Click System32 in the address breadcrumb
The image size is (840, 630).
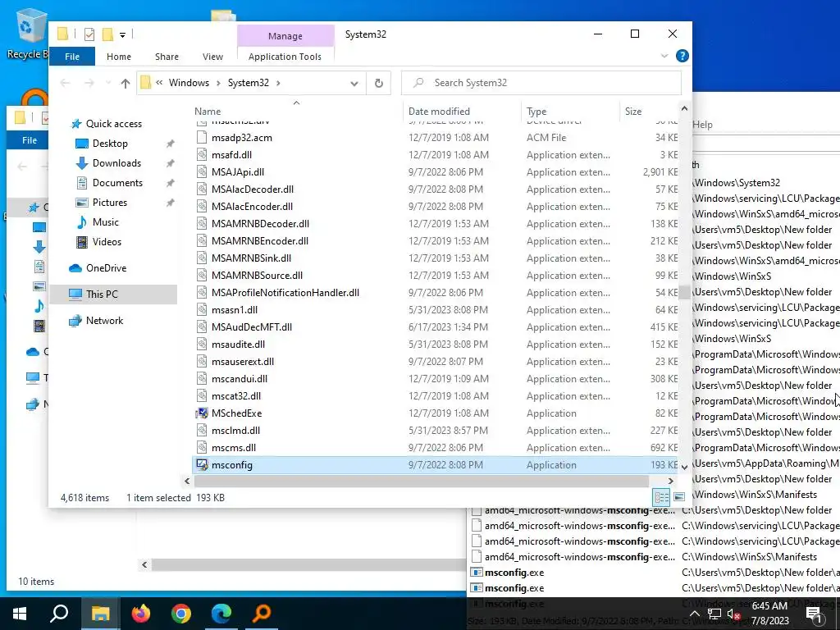click(x=248, y=83)
